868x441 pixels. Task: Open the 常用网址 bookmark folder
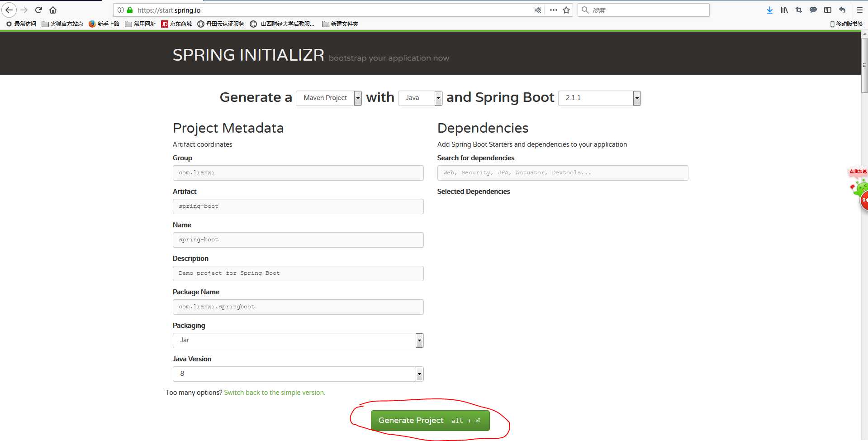coord(140,24)
